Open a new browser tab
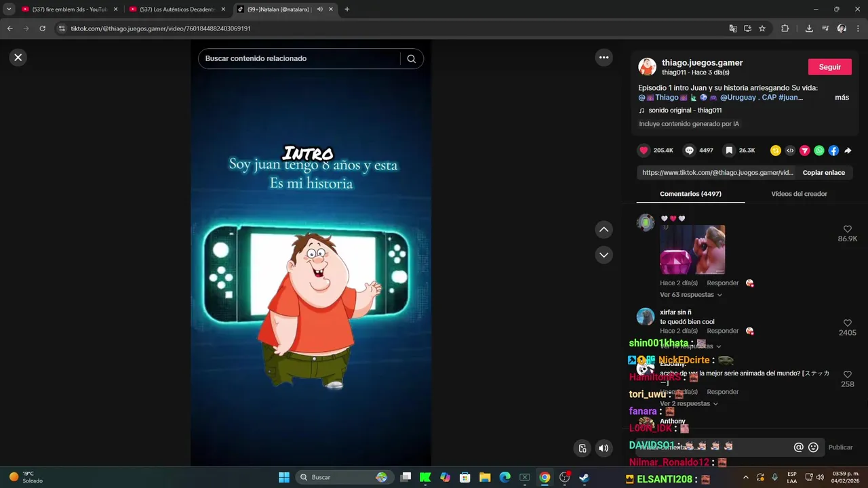The height and width of the screenshot is (488, 868). 347,9
